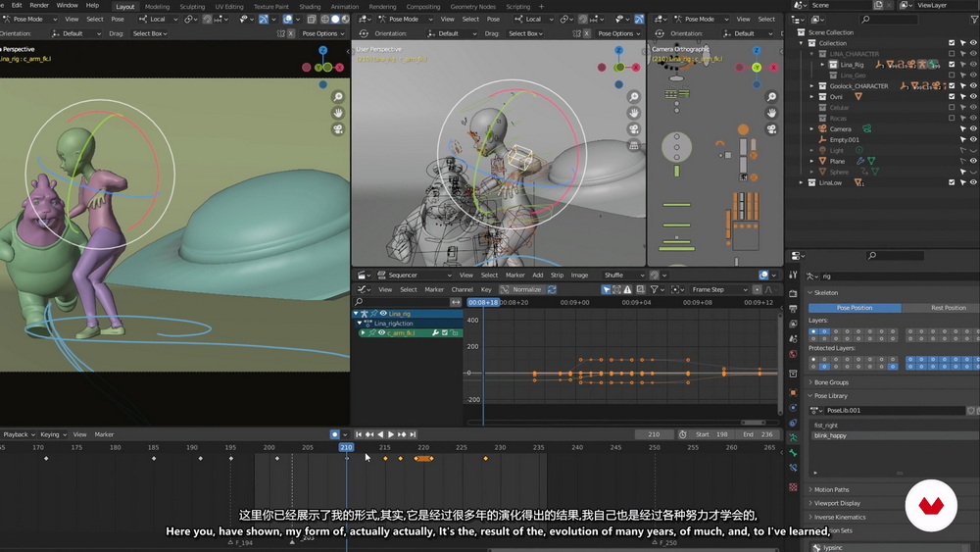Screen dimensions: 980x552
Task: Click camera view icon in User Perspective viewport
Action: tap(634, 129)
